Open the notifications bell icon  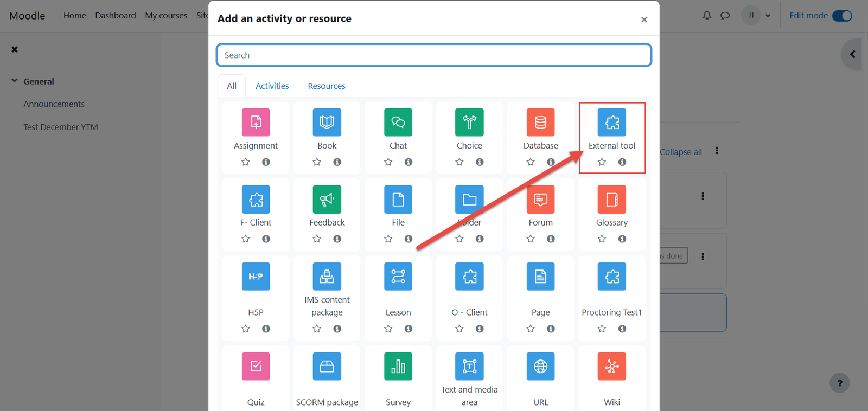(x=706, y=16)
